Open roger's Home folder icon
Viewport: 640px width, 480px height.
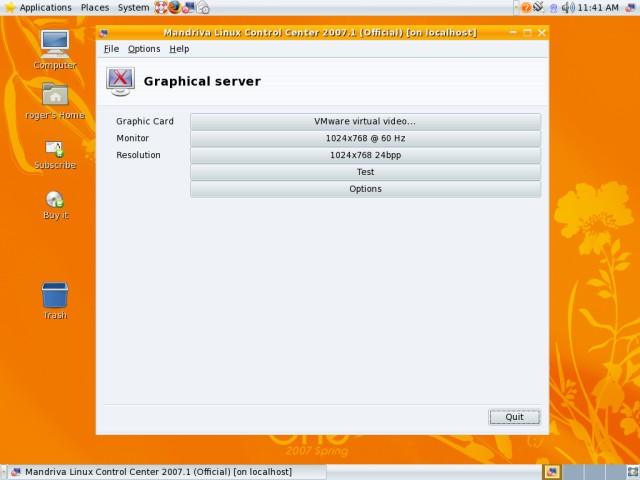(55, 94)
